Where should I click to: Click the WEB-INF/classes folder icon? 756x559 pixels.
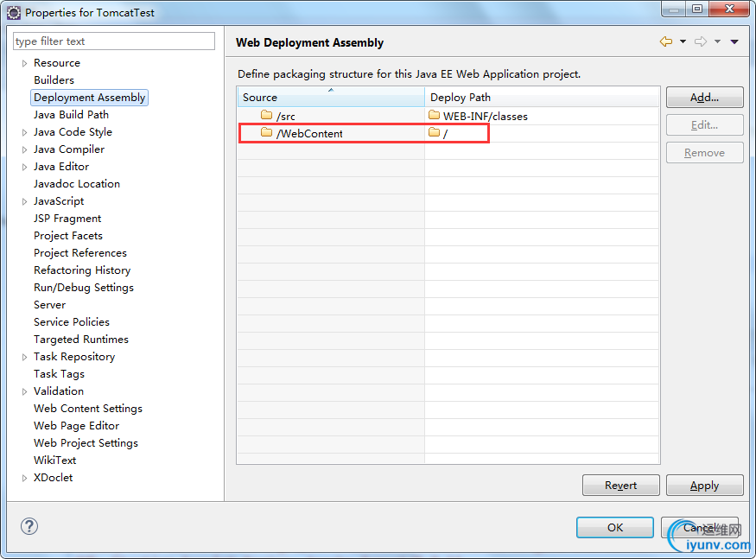tap(435, 115)
